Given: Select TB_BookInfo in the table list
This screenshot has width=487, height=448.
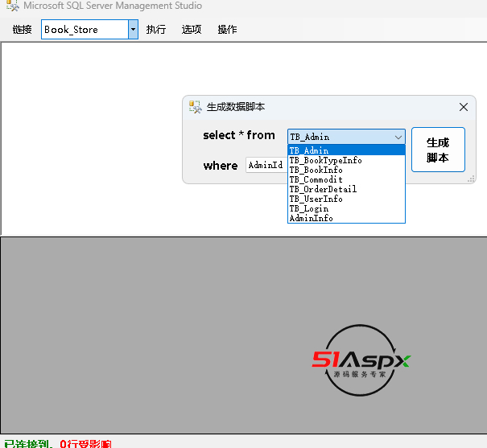Looking at the screenshot, I should coord(346,170).
